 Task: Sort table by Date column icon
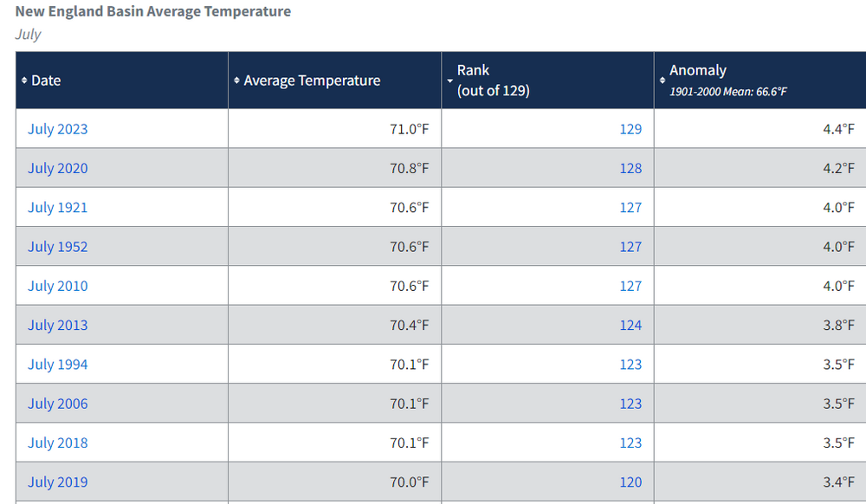pos(24,81)
